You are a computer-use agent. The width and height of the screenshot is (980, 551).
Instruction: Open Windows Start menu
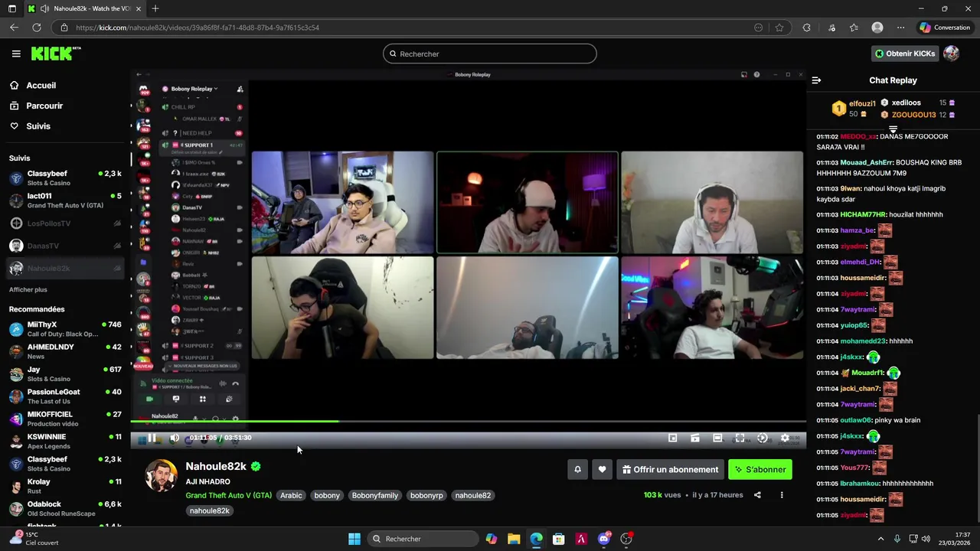click(x=354, y=539)
